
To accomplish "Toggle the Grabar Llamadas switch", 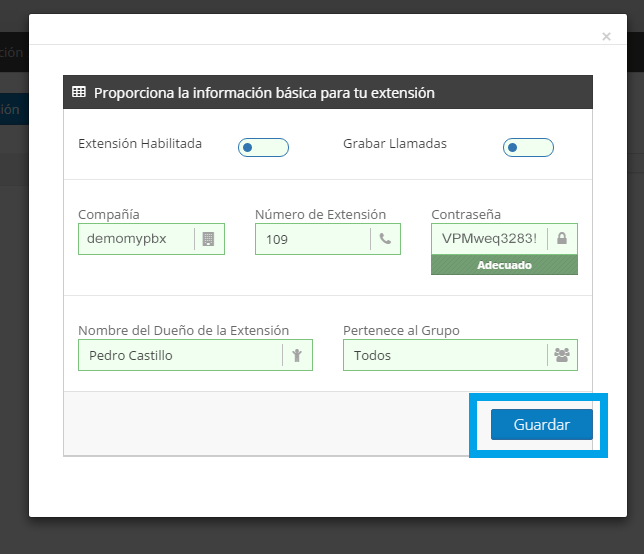I will pyautogui.click(x=528, y=148).
